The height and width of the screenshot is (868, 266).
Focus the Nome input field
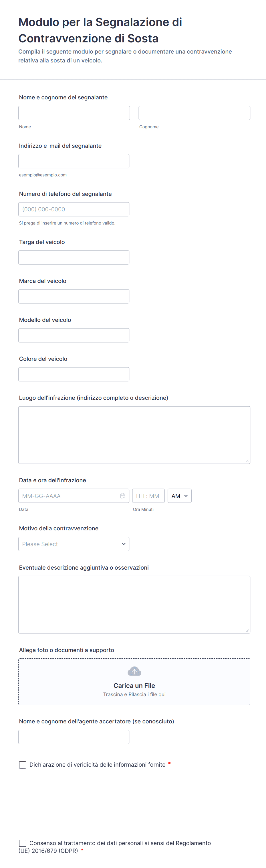[74, 113]
